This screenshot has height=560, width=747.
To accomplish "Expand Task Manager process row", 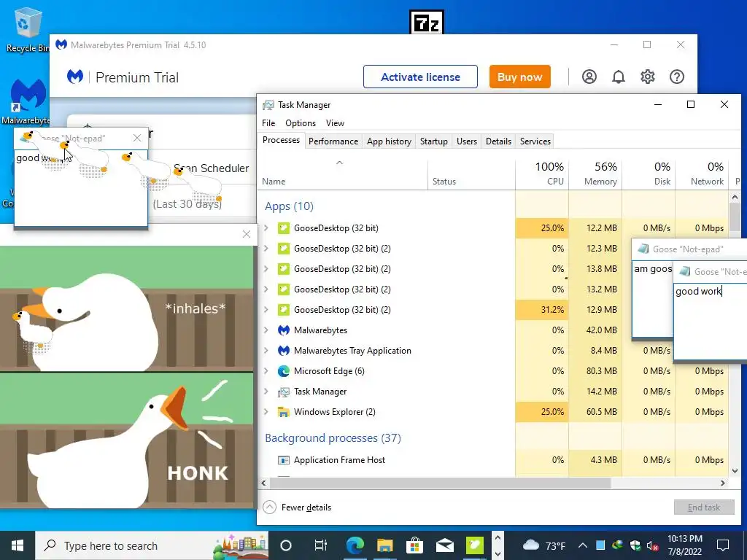I will 266,392.
